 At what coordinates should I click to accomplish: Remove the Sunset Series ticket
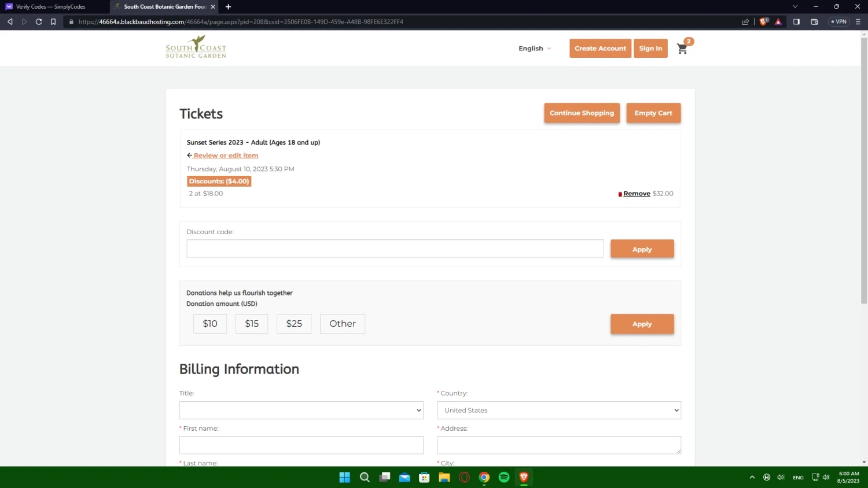(637, 194)
